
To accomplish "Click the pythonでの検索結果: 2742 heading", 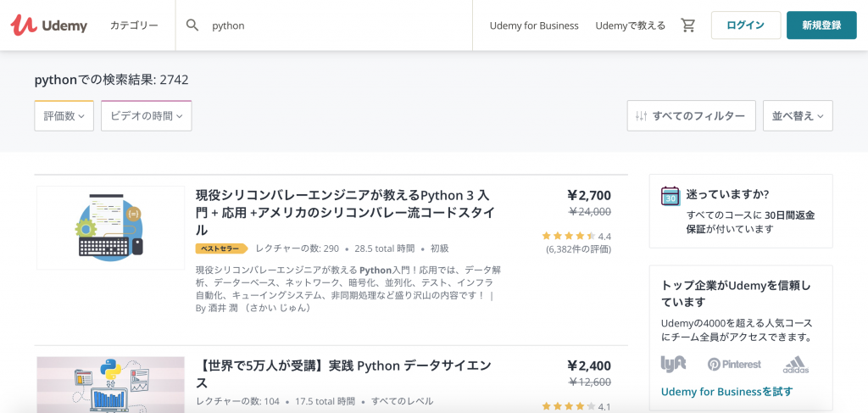I will (111, 80).
